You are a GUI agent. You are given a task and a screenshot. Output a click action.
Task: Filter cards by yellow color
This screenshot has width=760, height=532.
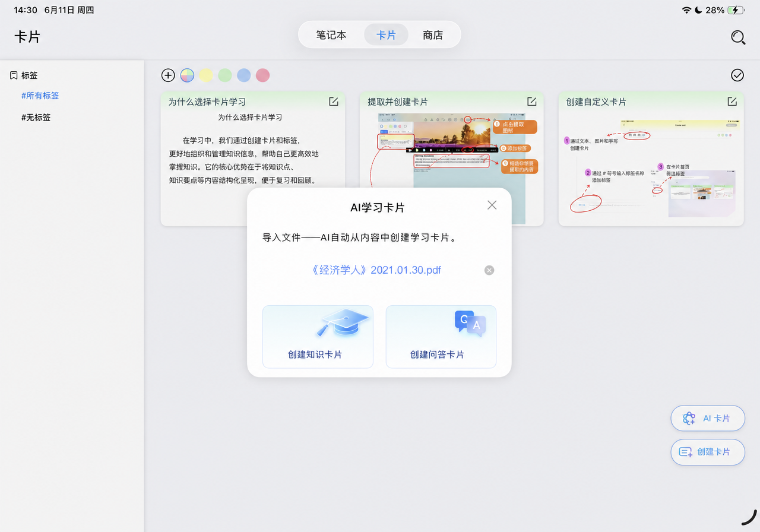[x=206, y=75]
